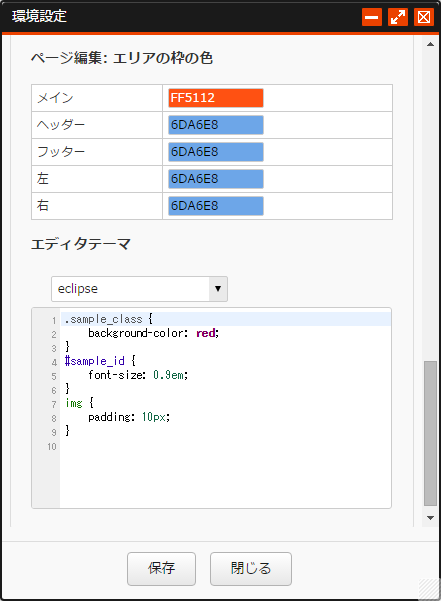Click the 保存 button

161,568
